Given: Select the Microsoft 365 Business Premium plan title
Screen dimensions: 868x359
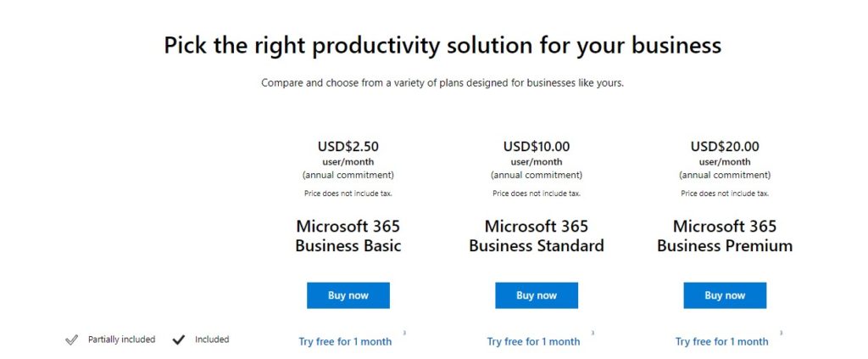Looking at the screenshot, I should pos(725,236).
